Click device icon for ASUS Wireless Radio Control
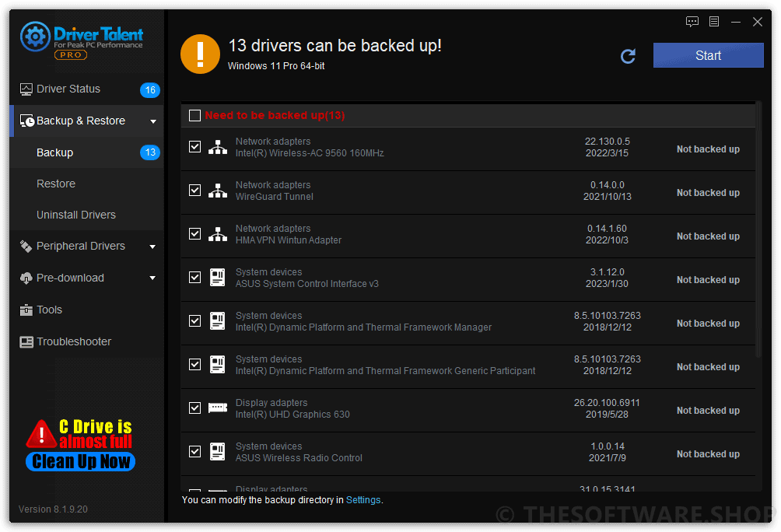Viewport: 781px width, 532px height. point(218,452)
